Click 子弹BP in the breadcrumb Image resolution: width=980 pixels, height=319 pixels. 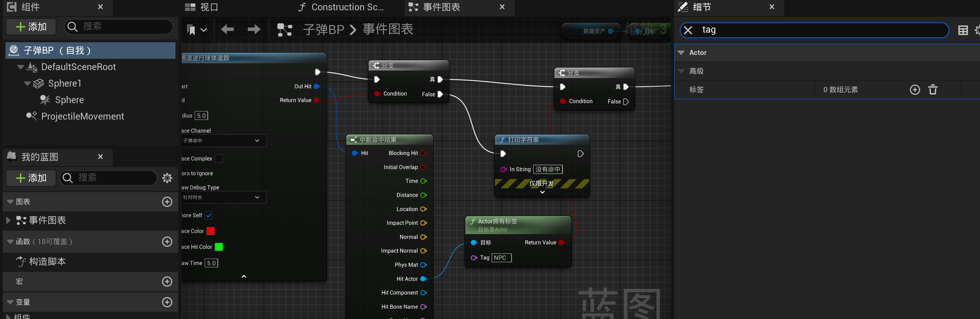click(324, 30)
